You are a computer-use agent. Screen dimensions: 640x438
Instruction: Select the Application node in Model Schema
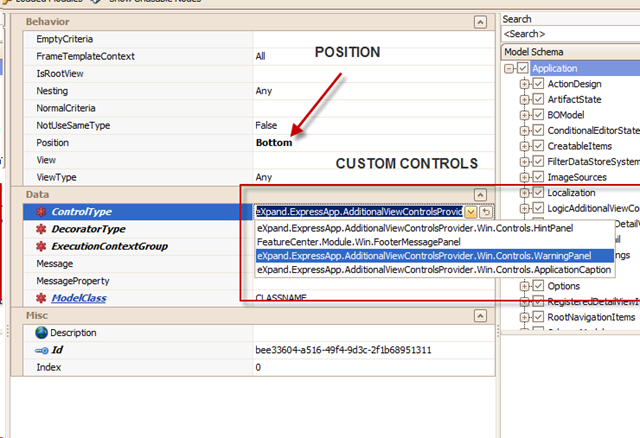[554, 68]
